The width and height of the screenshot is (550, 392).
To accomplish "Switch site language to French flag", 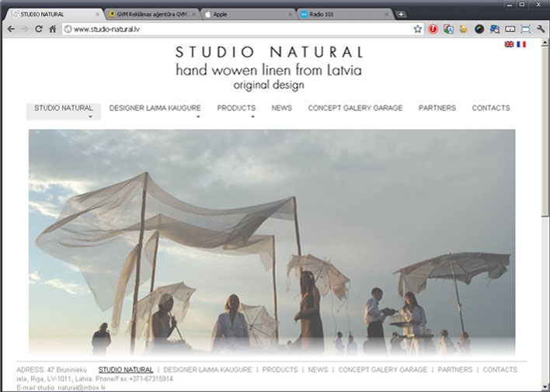I will (x=521, y=44).
